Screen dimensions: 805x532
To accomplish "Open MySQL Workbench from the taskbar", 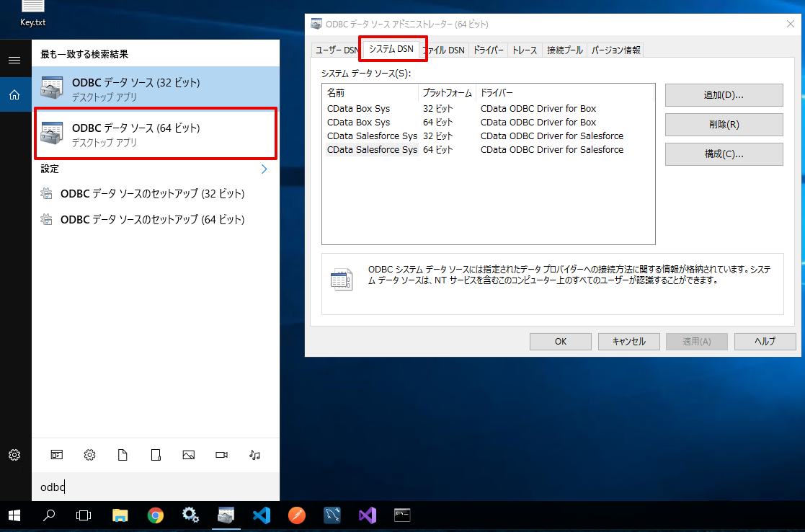I will pyautogui.click(x=332, y=515).
